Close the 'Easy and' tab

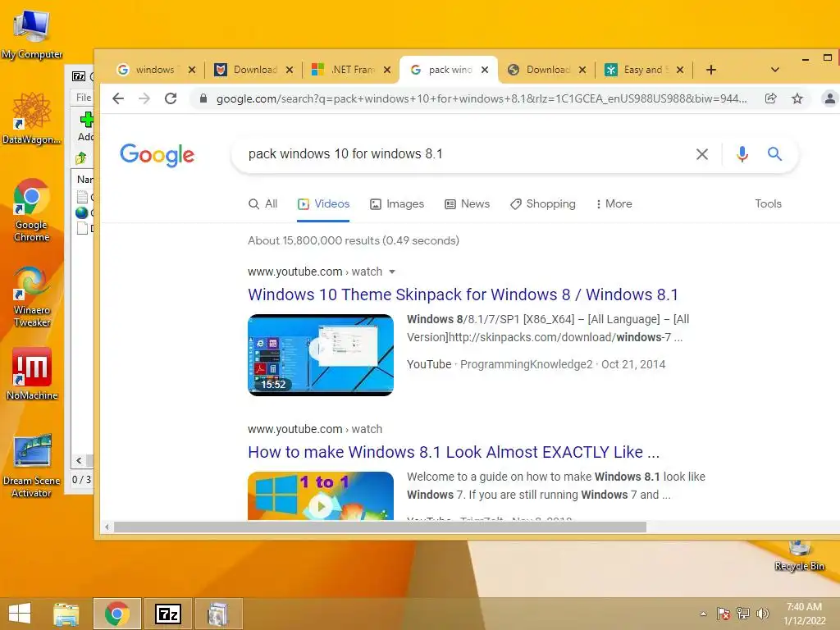tap(680, 70)
